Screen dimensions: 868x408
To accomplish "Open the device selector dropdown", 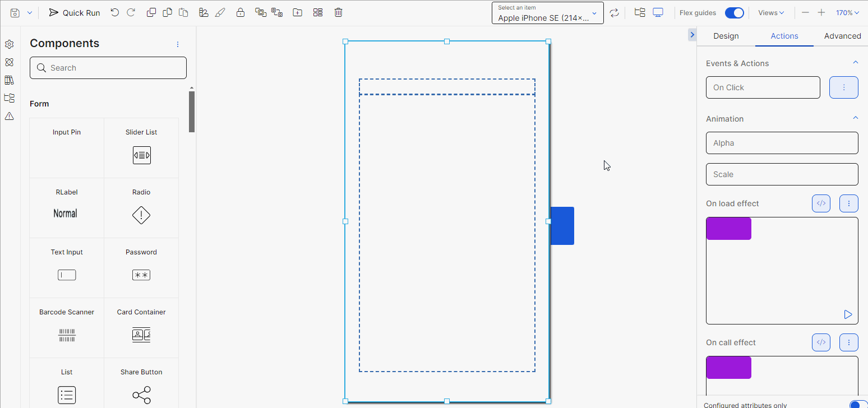I will [x=547, y=13].
